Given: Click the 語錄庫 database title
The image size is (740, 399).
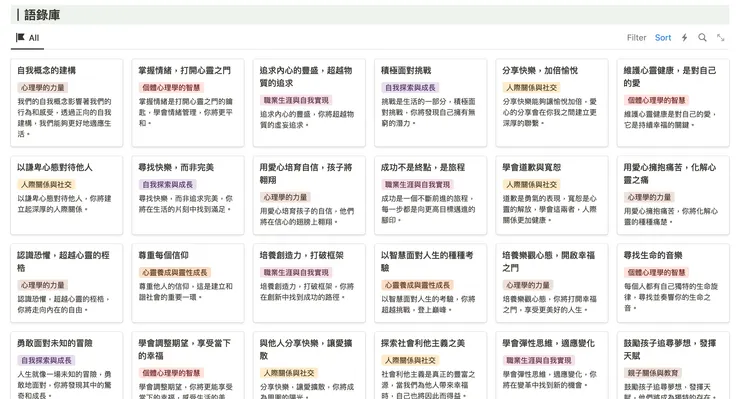Looking at the screenshot, I should (42, 15).
